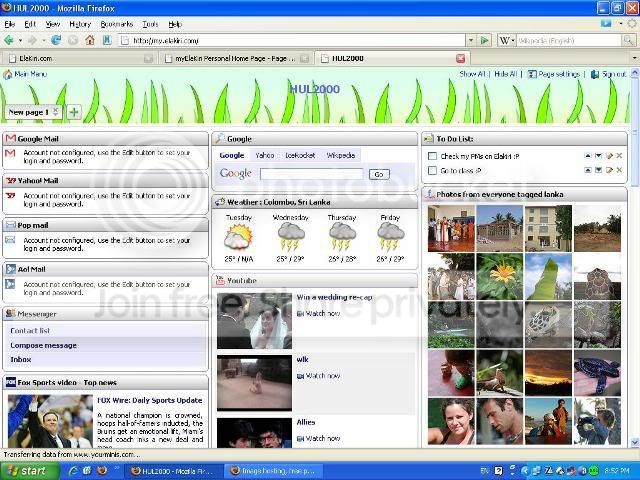Reload the page with the Refresh icon
Viewport: 640px width, 480px height.
pos(56,40)
